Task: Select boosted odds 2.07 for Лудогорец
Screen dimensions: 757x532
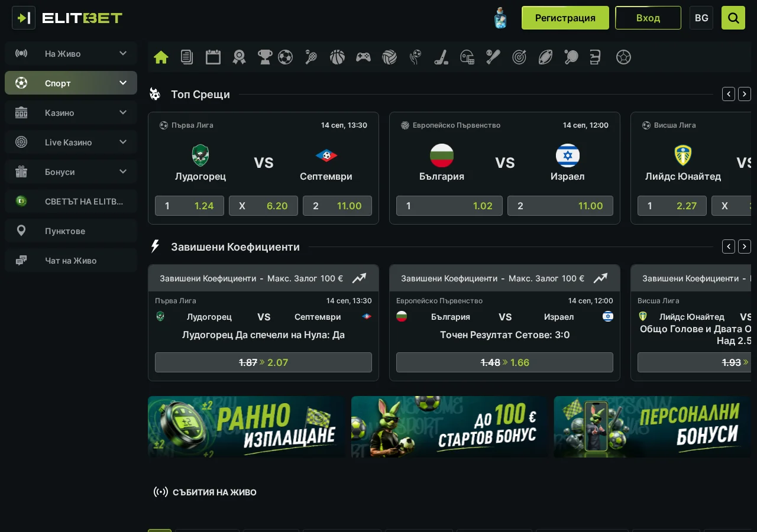Action: tap(263, 362)
